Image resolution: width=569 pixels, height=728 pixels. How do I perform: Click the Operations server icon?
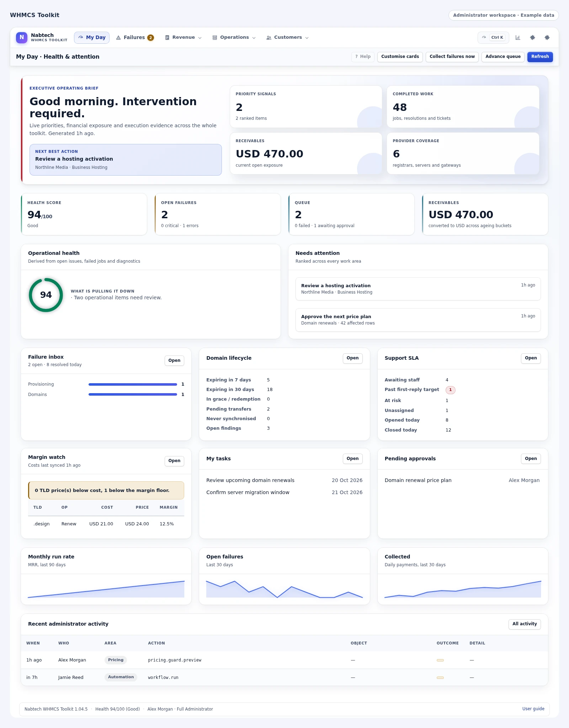[215, 38]
